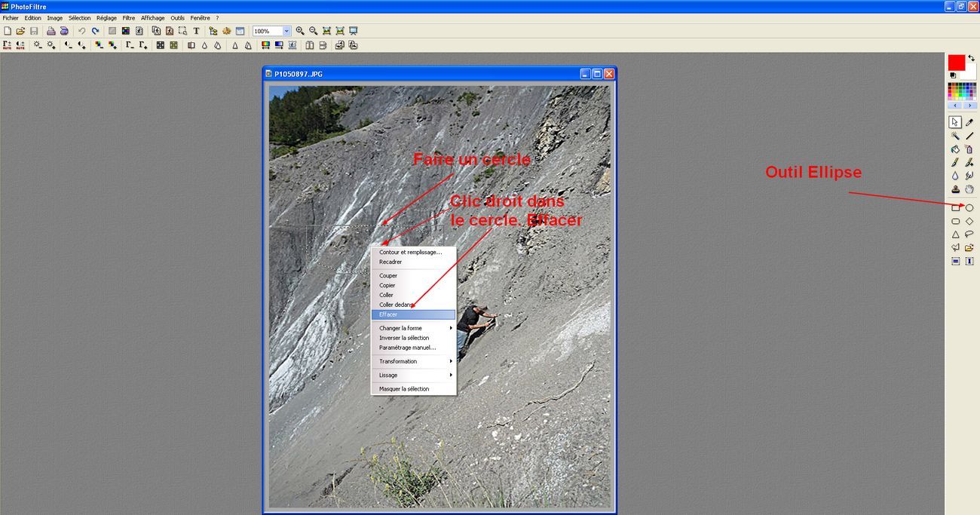
Task: Open the Filtre menu
Action: [129, 18]
